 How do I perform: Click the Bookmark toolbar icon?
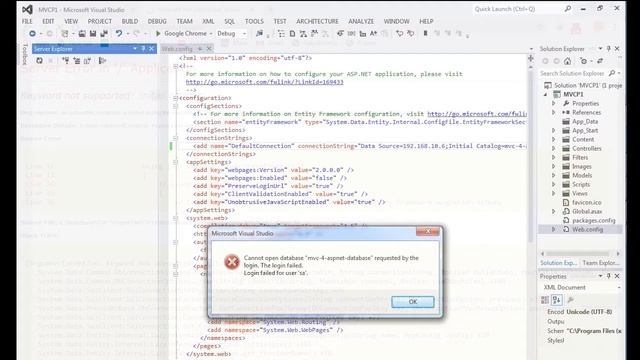[x=425, y=33]
